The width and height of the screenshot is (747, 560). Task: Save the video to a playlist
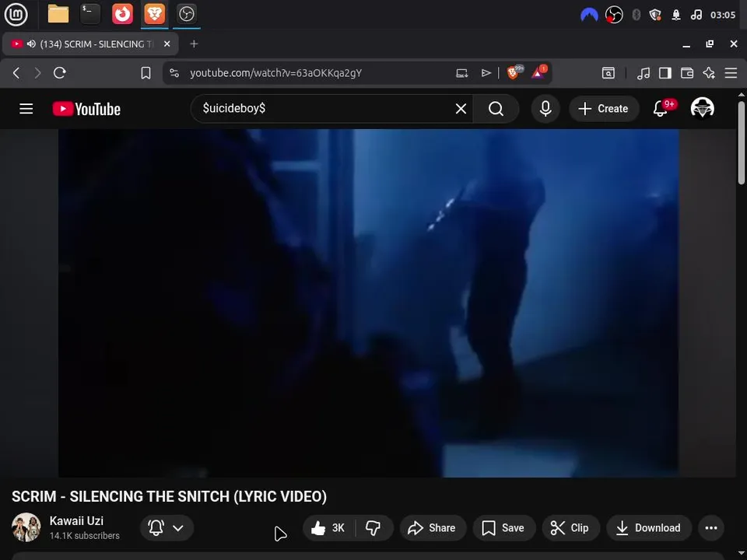coord(504,527)
